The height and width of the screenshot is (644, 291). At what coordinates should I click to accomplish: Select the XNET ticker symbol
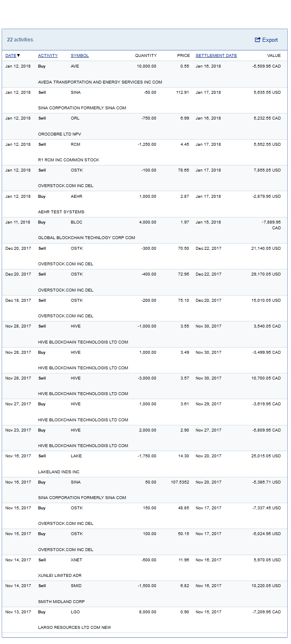pyautogui.click(x=76, y=560)
